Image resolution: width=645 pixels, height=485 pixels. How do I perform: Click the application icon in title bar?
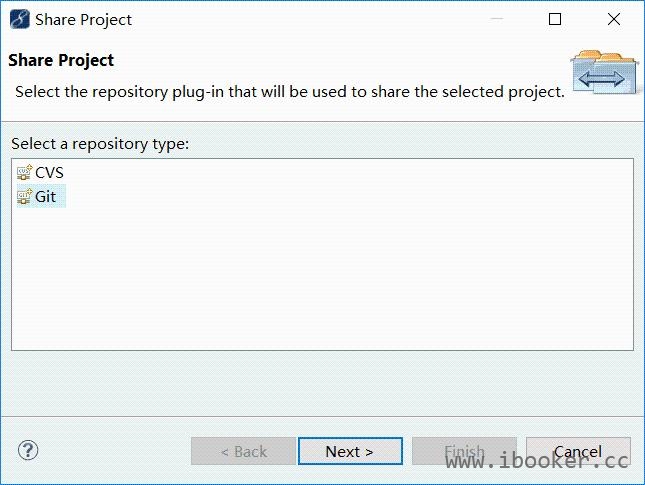(x=19, y=19)
